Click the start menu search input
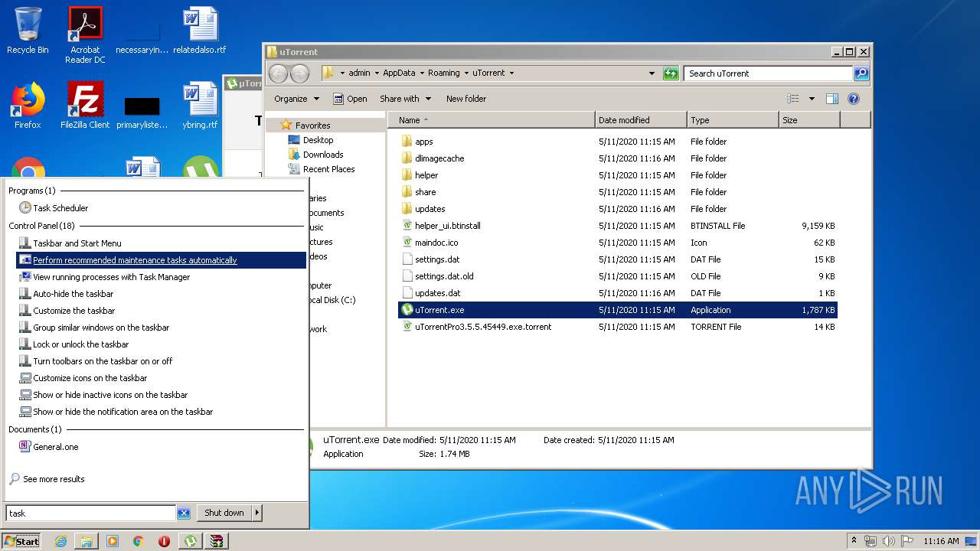Screen dimensions: 980x551 [91, 514]
